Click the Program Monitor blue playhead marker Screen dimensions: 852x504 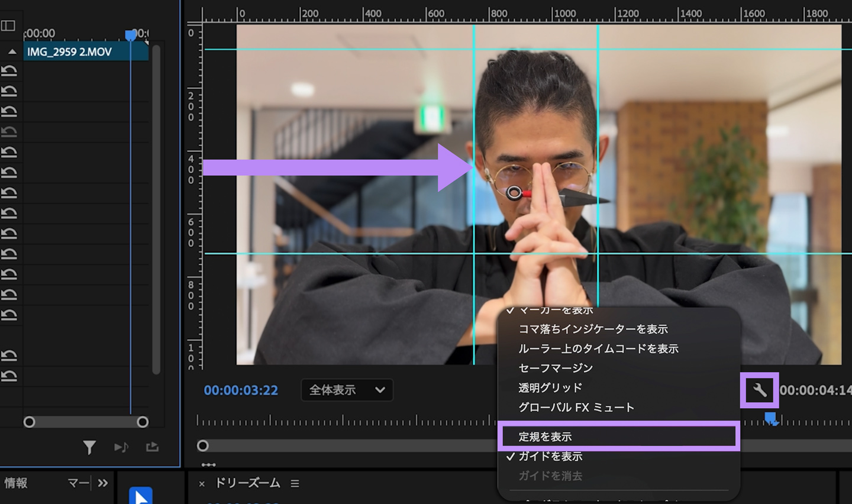770,419
